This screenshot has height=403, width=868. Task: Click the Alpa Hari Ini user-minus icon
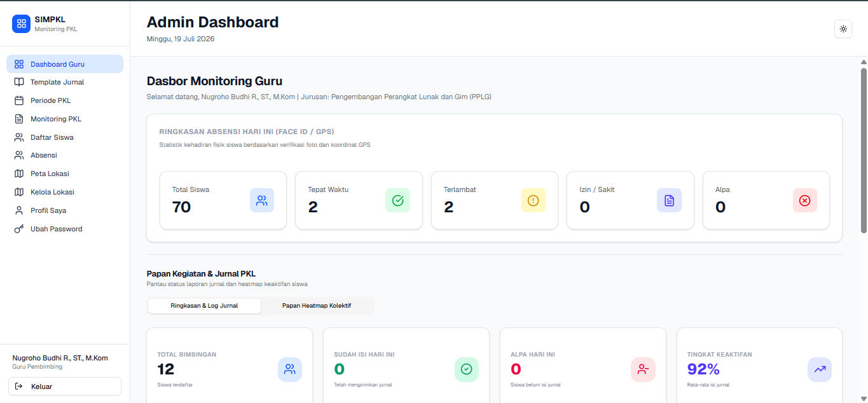point(643,369)
